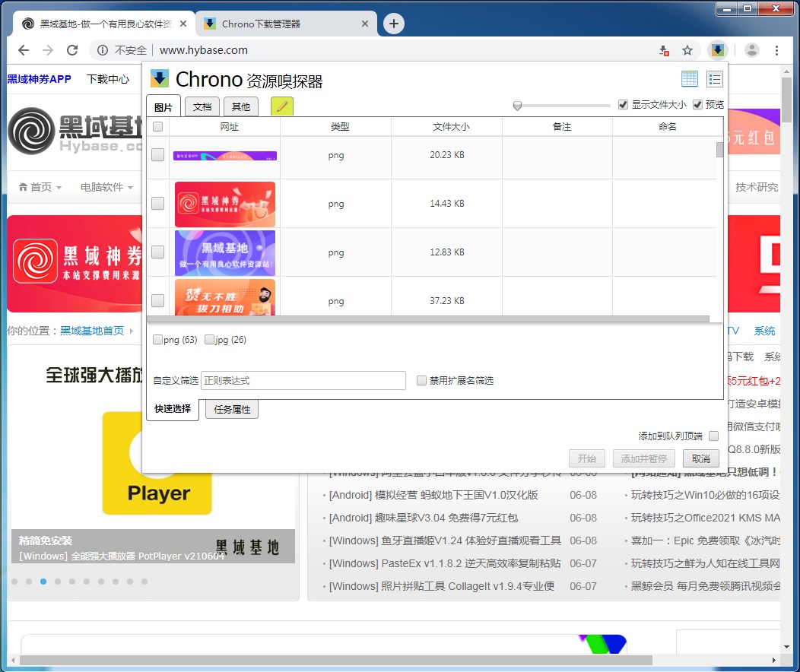Viewport: 800px width, 672px height.
Task: Open 黑域基地首页 breadcrumb link
Action: point(92,331)
